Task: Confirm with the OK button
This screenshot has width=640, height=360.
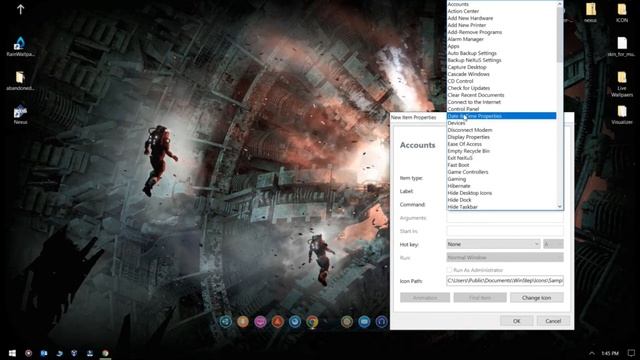Action: point(517,321)
